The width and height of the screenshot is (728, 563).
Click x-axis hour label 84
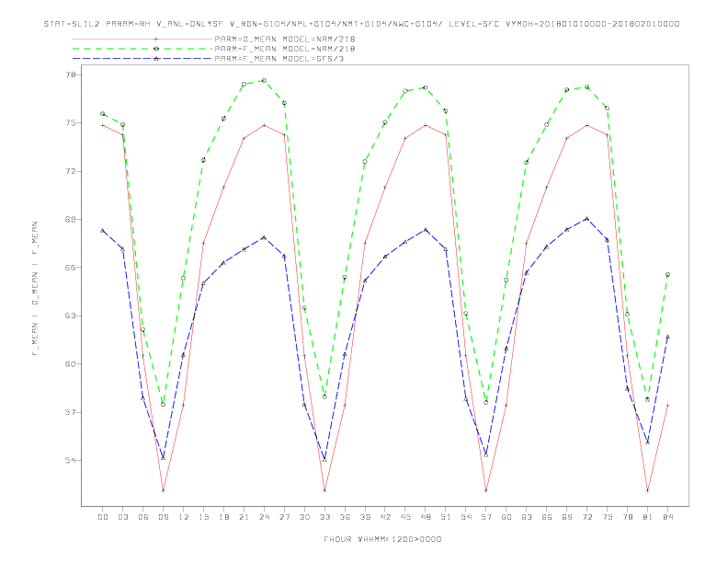[668, 517]
